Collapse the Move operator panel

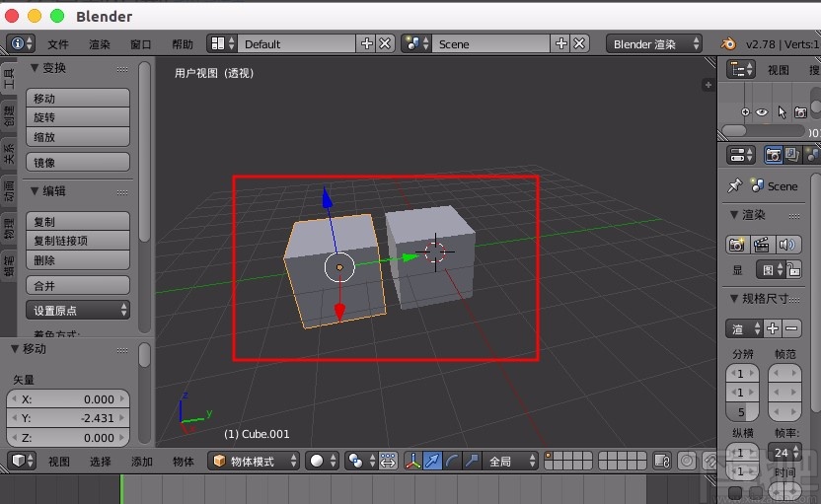pos(15,348)
